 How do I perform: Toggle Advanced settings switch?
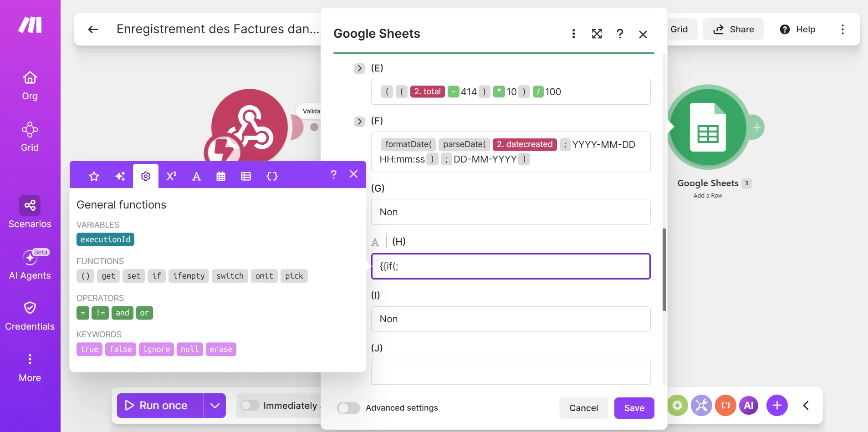(348, 408)
